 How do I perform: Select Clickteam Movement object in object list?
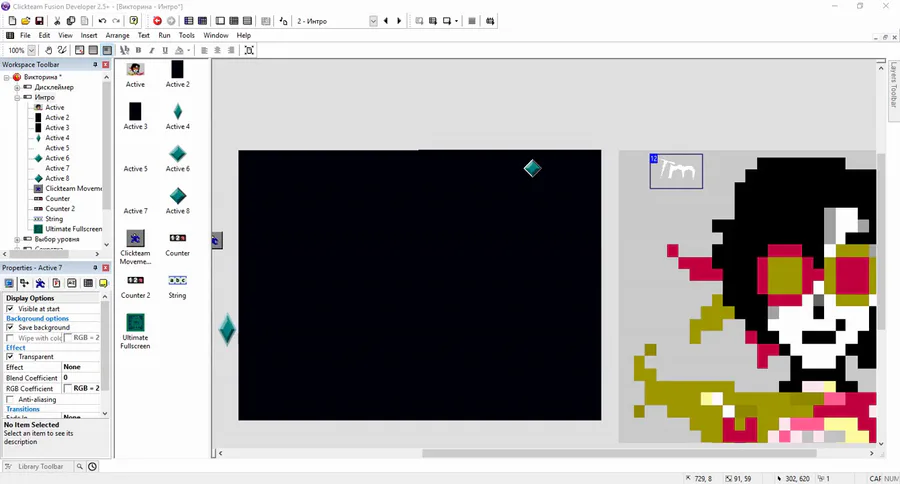coord(135,247)
